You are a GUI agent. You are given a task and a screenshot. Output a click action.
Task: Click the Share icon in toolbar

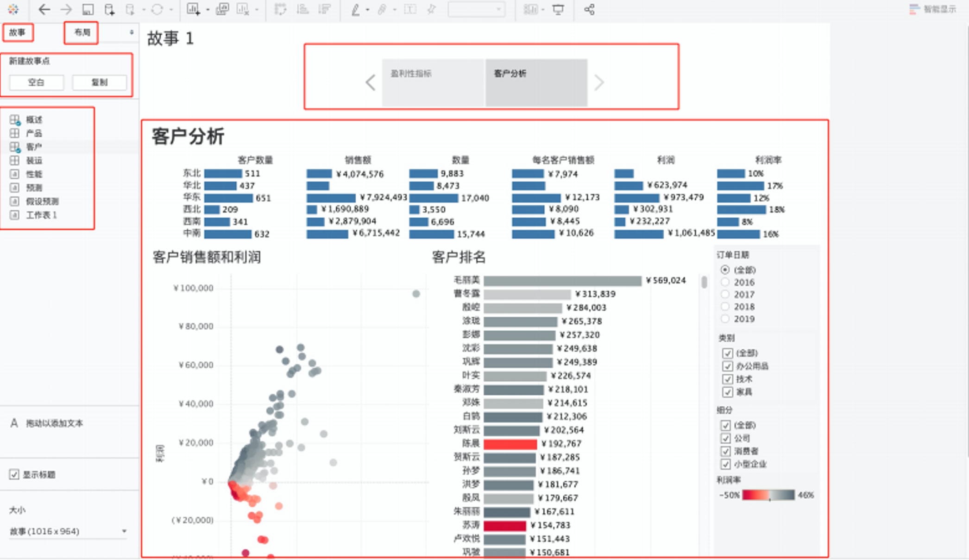pyautogui.click(x=589, y=10)
